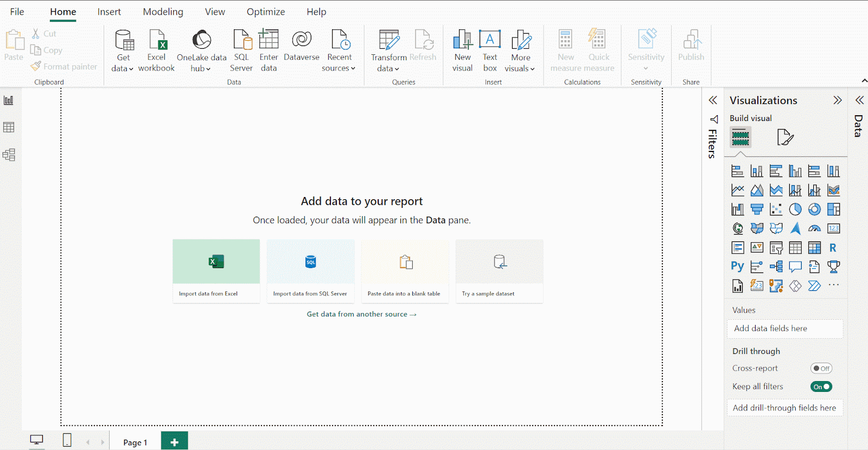Select the scatter chart visual
The image size is (868, 450).
point(776,209)
